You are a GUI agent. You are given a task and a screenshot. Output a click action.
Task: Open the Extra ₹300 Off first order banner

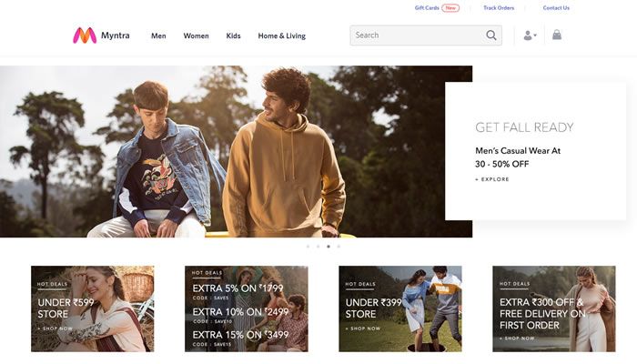click(x=553, y=308)
